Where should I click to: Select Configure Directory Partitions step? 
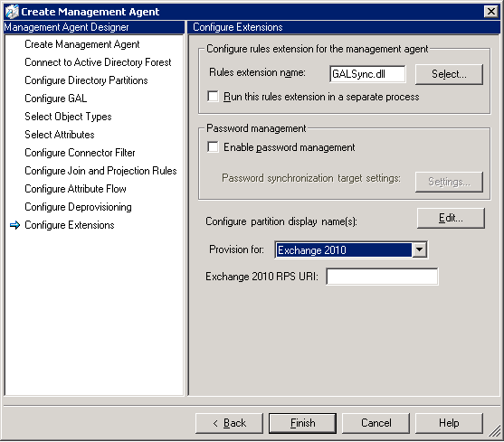[86, 80]
